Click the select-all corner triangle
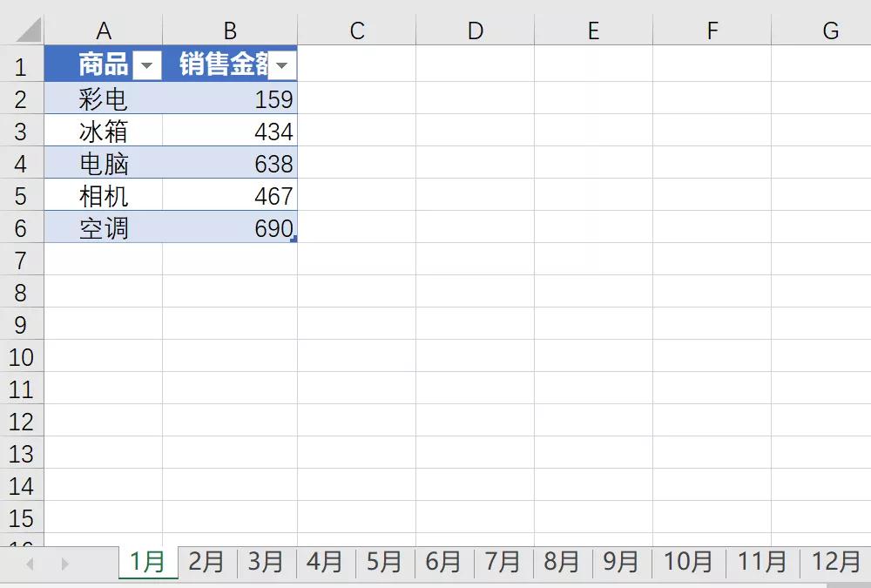Image resolution: width=871 pixels, height=588 pixels. click(29, 30)
